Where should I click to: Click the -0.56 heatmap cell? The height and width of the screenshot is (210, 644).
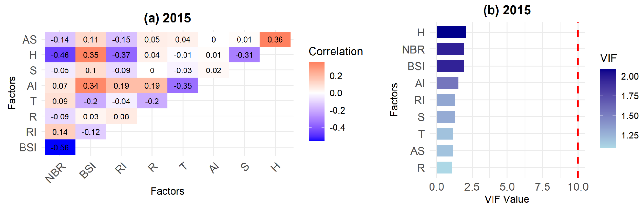point(60,147)
